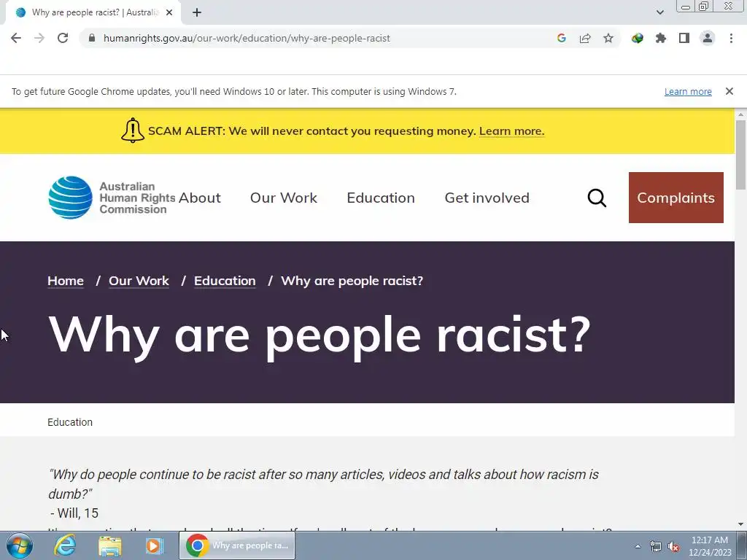The height and width of the screenshot is (560, 747).
Task: Open the Our Work navigation menu
Action: pyautogui.click(x=284, y=198)
